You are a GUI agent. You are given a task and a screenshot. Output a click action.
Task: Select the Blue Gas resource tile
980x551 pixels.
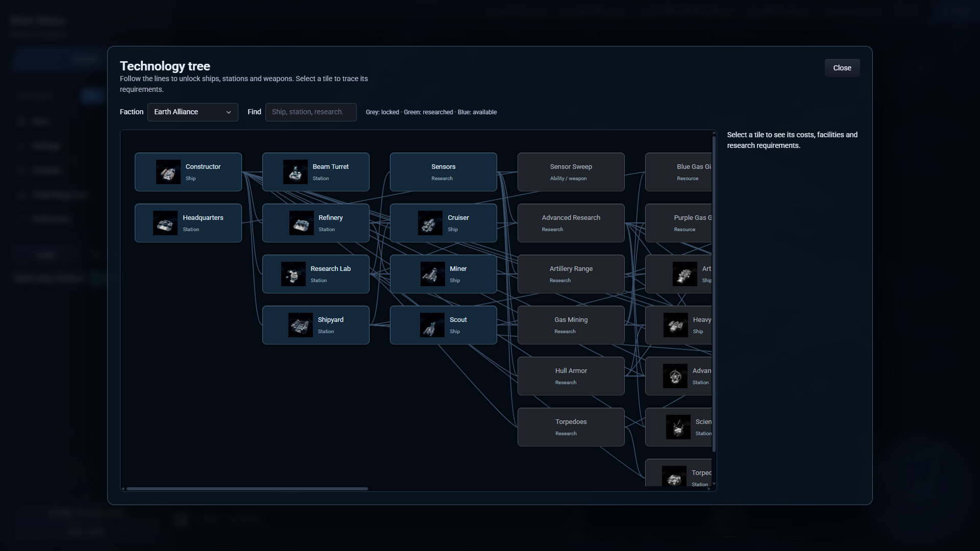678,172
